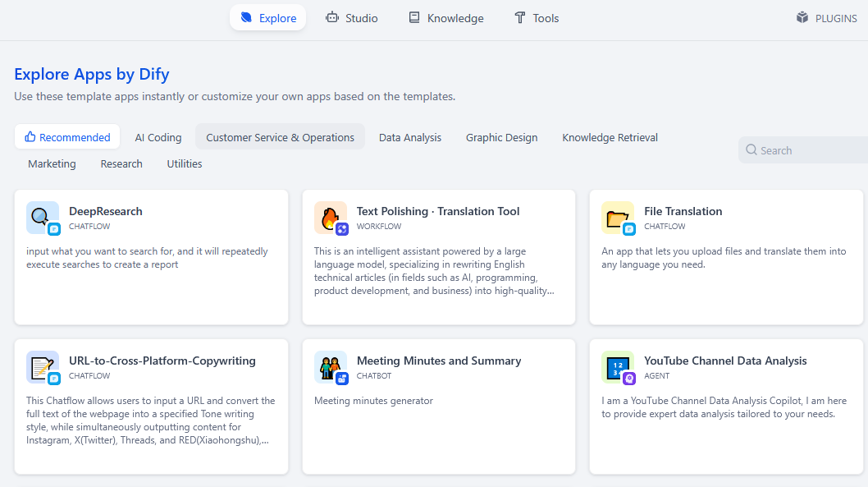Click the Knowledge book icon
Viewport: 868px width, 487px height.
click(414, 18)
